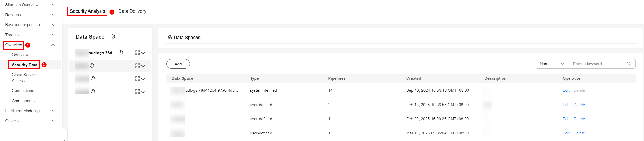Click help icon on the second data space row

[x=92, y=65]
